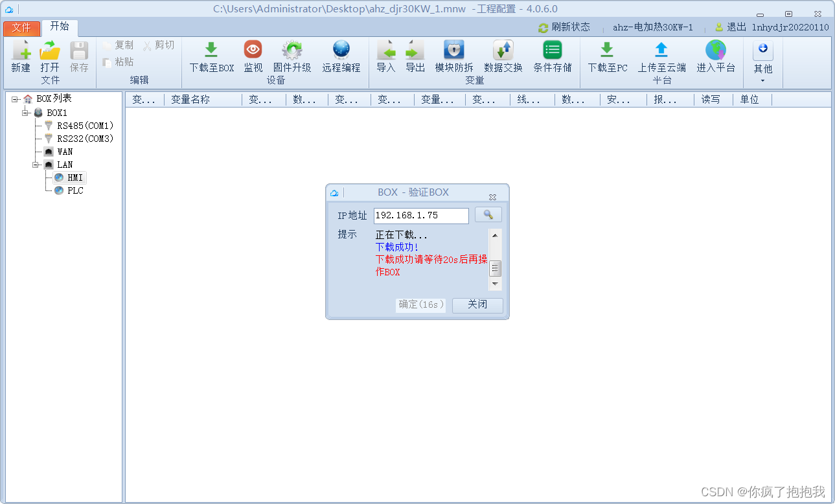Select RS485(COM1) port in the tree
Viewport: 835px width, 504px height.
[86, 126]
